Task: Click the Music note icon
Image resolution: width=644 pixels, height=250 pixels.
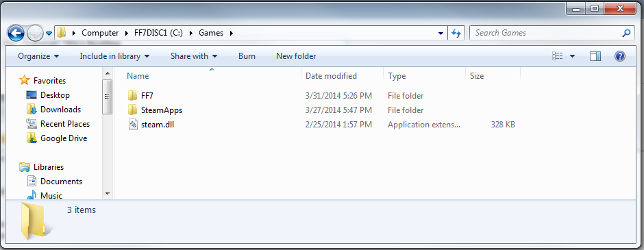Action: coord(32,195)
